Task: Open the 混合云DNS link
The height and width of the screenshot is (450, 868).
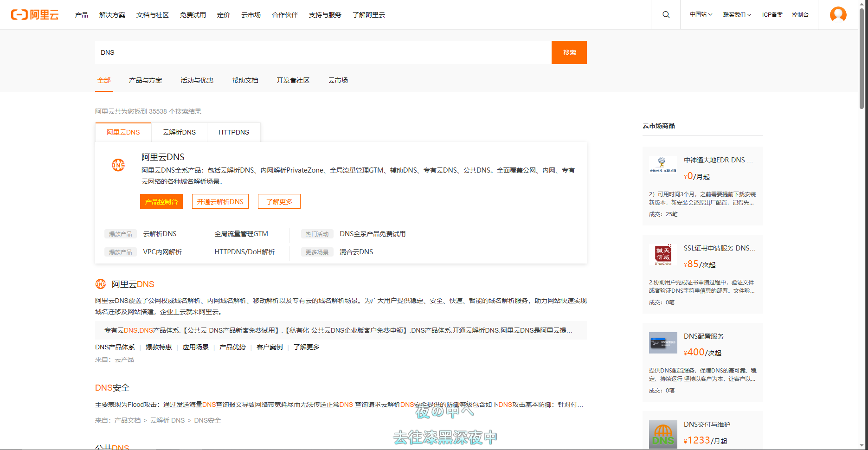Action: coord(356,252)
